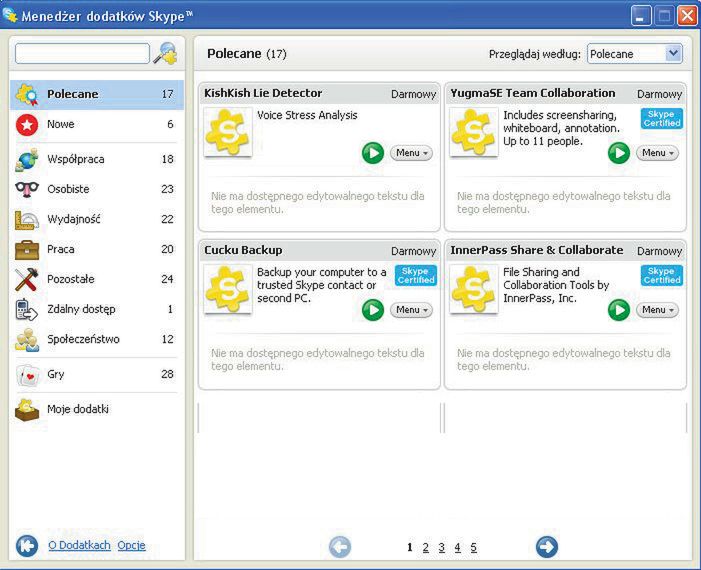The width and height of the screenshot is (701, 570).
Task: Open the Osobiste glasses icon
Action: [27, 189]
